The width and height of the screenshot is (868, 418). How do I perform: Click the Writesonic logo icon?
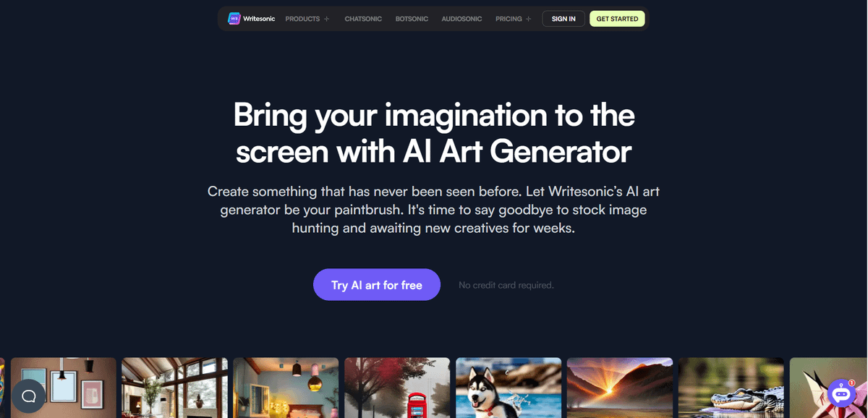click(234, 19)
